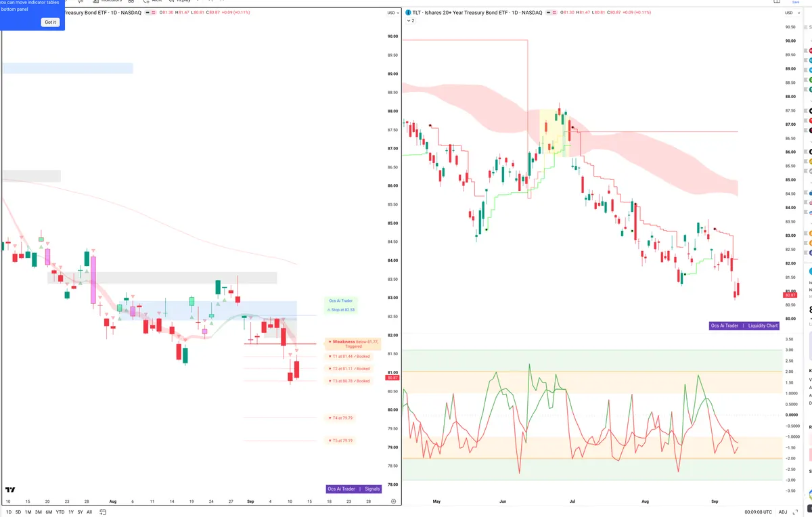This screenshot has width=812, height=517.
Task: Click the Ocs Ai Trader Signals badge
Action: point(354,489)
